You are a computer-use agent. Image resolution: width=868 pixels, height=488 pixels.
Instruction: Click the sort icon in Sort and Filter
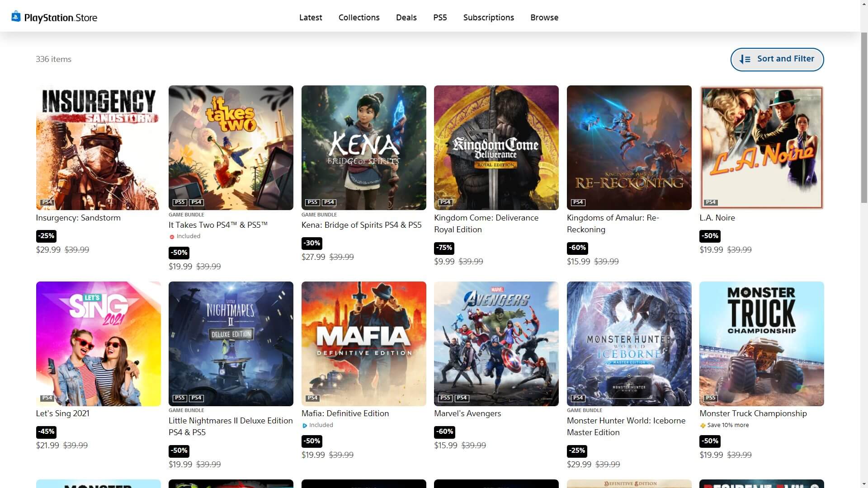coord(745,59)
